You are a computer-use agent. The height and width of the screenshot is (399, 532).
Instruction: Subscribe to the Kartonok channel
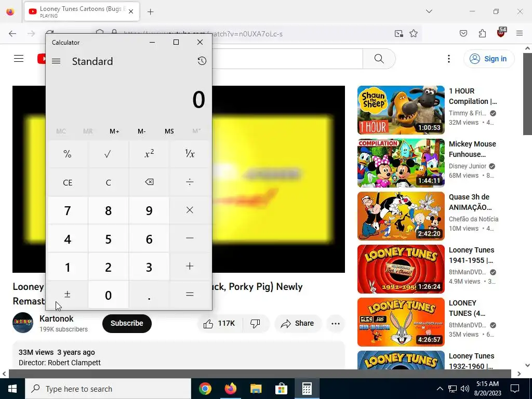[x=127, y=323]
